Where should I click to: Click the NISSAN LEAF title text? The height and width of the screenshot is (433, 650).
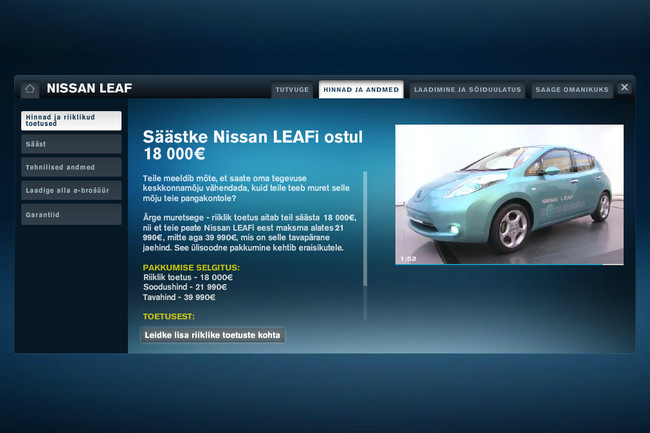pos(89,88)
